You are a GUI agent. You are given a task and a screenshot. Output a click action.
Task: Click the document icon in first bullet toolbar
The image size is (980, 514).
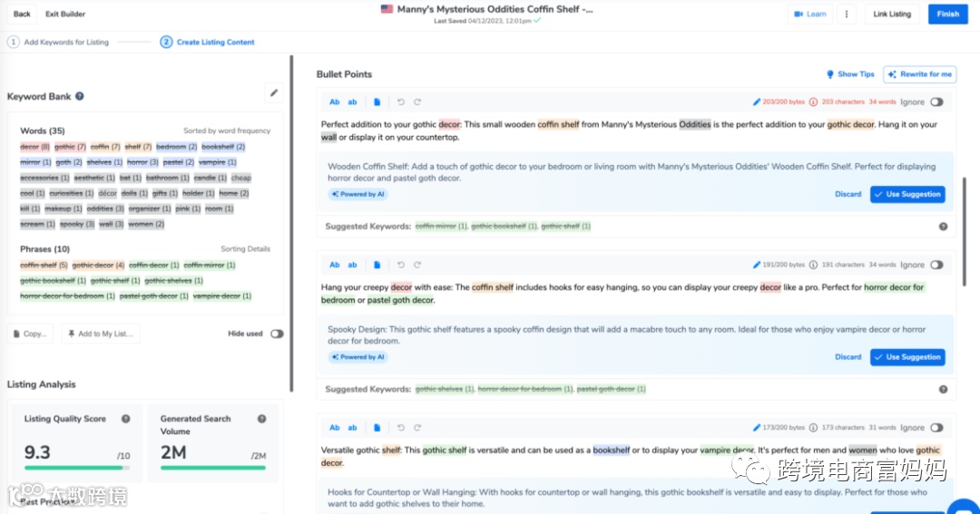377,102
